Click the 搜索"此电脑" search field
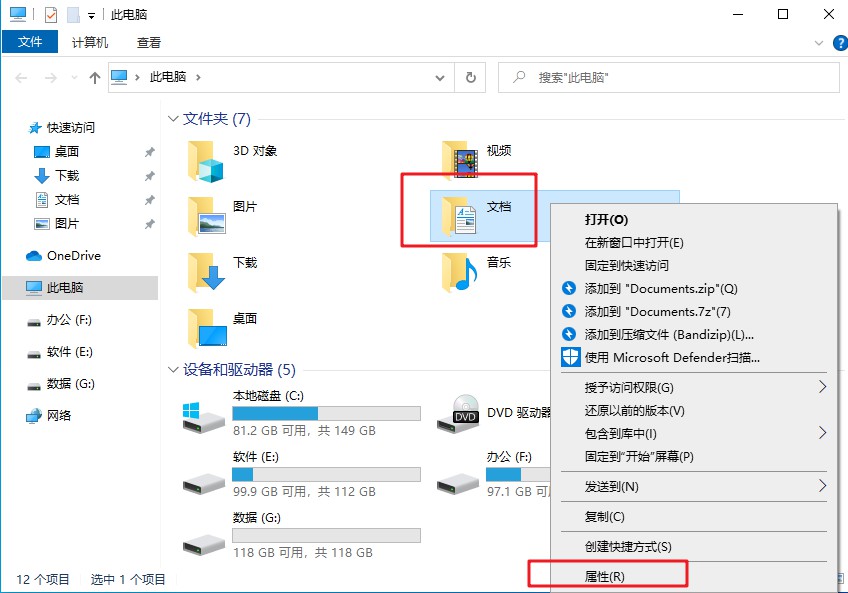The height and width of the screenshot is (593, 848). (x=670, y=77)
